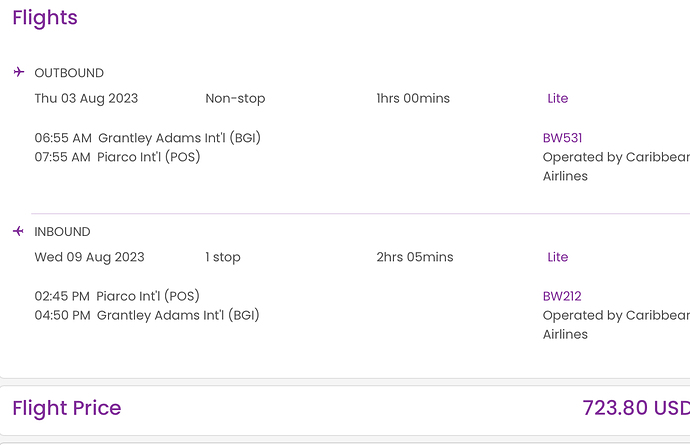Open flight number BW531 details
The width and height of the screenshot is (690, 445).
tap(562, 138)
